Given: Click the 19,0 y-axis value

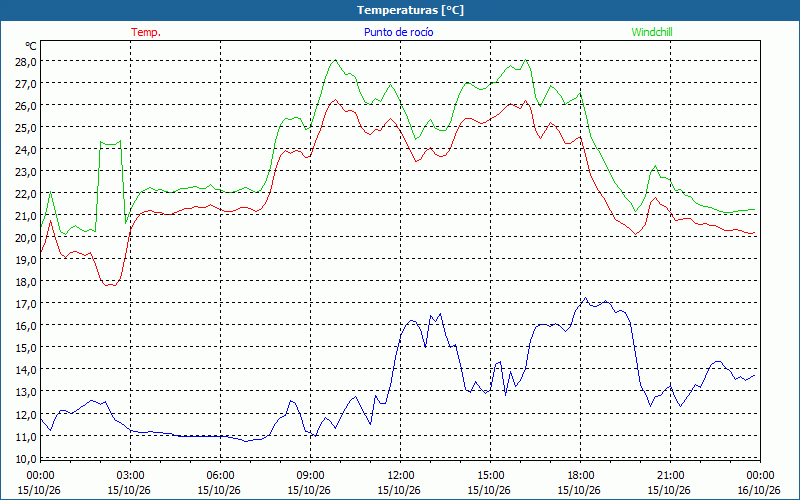Looking at the screenshot, I should pyautogui.click(x=25, y=260).
